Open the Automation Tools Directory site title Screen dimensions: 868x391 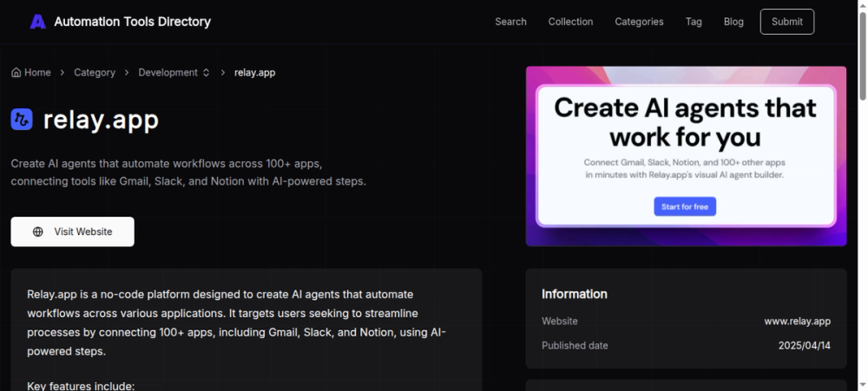(132, 22)
